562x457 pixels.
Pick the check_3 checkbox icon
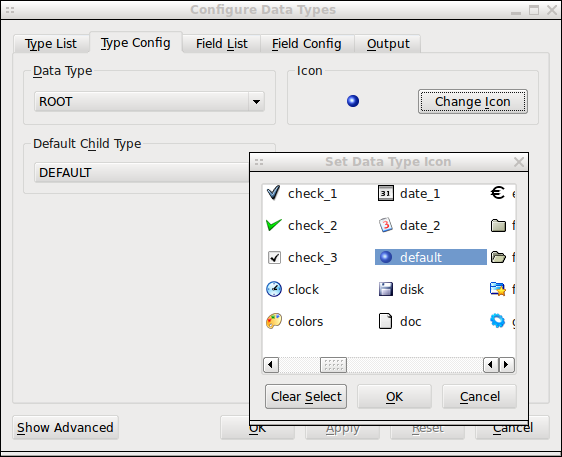click(274, 257)
